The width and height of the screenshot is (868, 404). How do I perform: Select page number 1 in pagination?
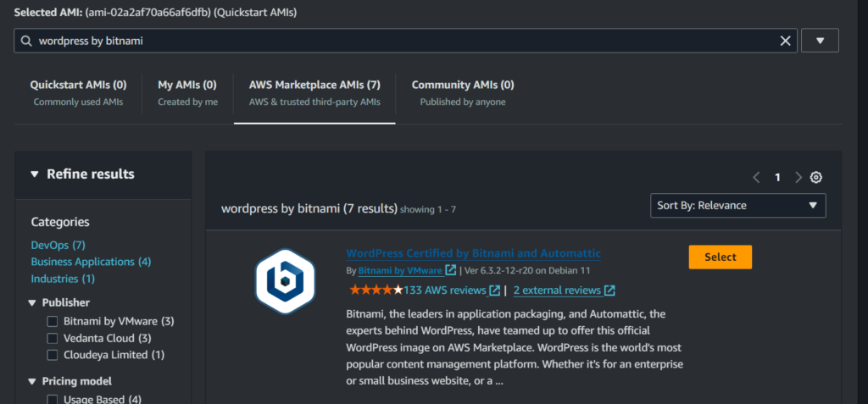tap(777, 178)
